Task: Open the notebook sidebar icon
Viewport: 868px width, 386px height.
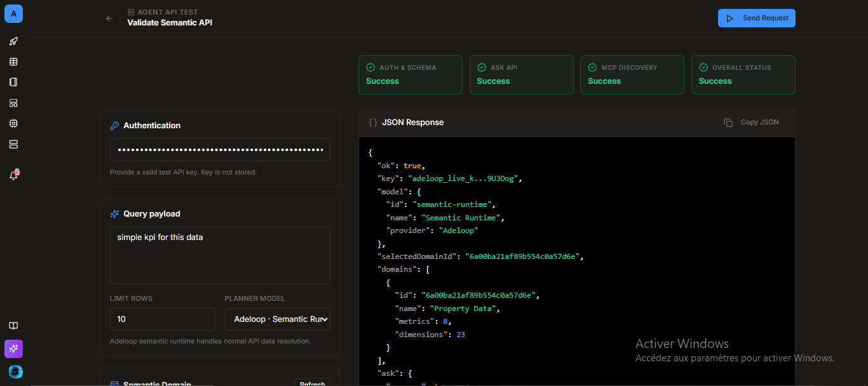Action: coord(13,82)
